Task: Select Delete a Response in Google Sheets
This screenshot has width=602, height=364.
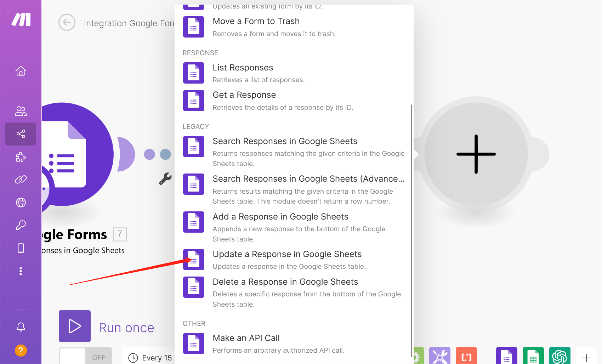Action: 294,292
